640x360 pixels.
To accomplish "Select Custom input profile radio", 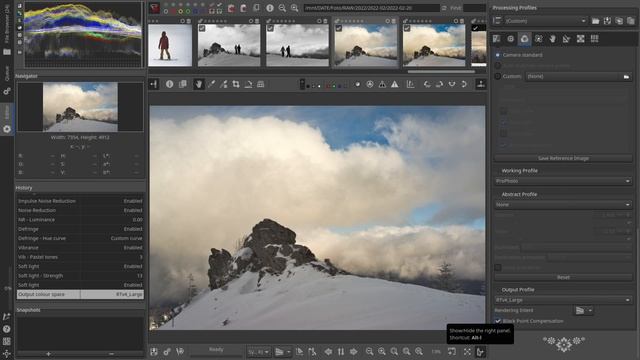I will pyautogui.click(x=498, y=76).
